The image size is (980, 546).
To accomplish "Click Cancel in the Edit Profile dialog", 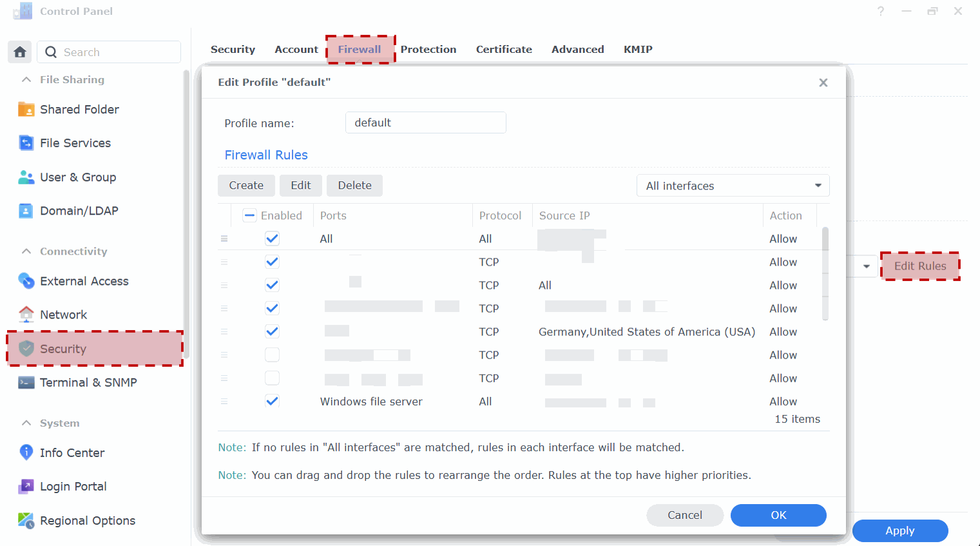I will 685,515.
